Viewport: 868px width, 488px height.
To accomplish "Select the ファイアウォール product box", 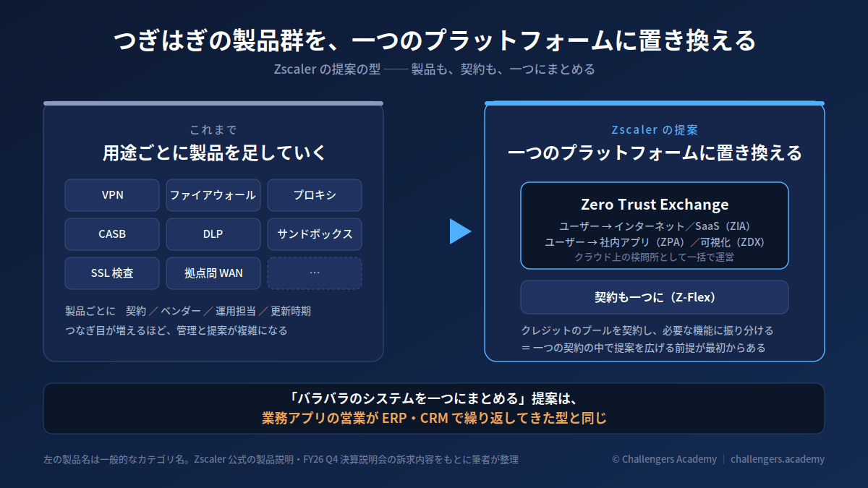I will pos(213,195).
